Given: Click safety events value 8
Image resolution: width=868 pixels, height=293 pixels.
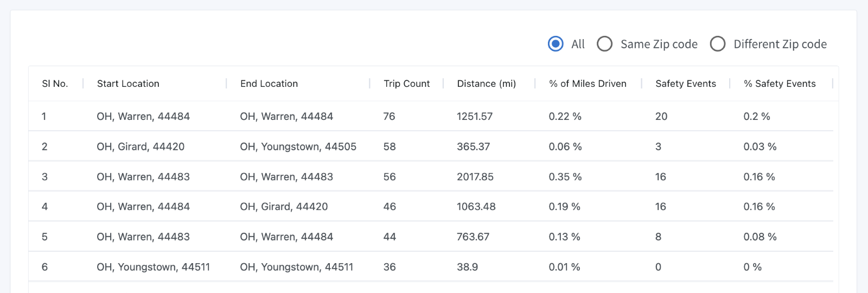Looking at the screenshot, I should click(658, 237).
